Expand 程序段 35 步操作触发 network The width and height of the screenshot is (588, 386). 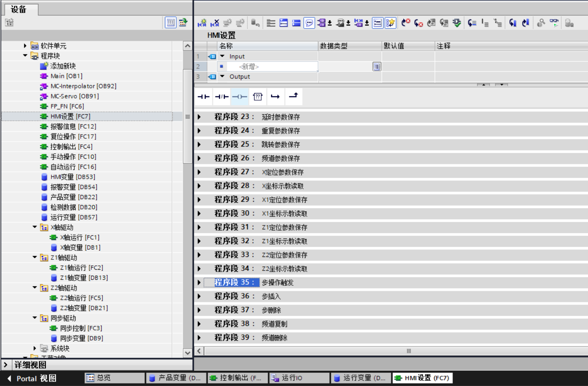coord(199,282)
